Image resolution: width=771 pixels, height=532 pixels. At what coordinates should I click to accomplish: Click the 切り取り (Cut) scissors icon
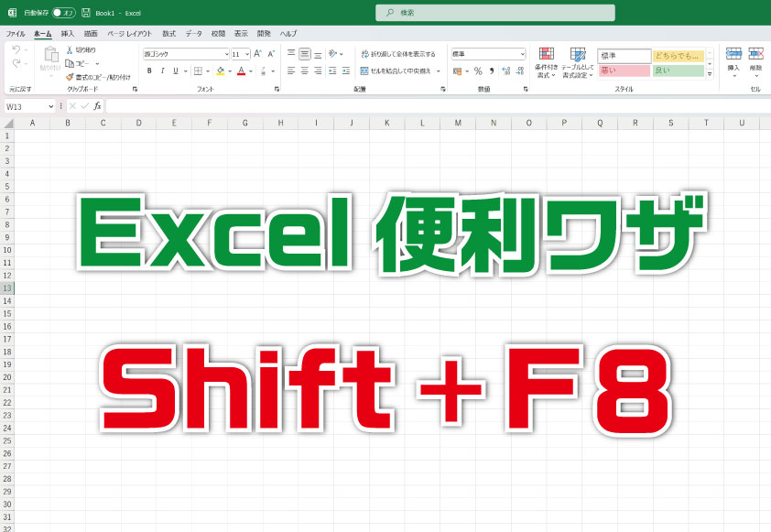point(70,49)
